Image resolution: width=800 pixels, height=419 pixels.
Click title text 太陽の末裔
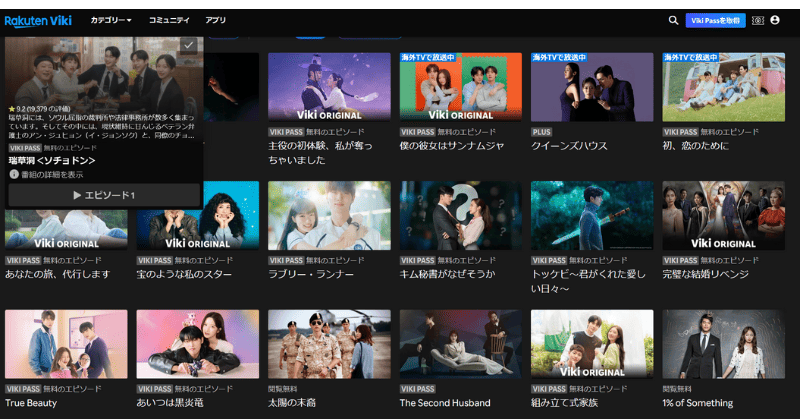[292, 403]
